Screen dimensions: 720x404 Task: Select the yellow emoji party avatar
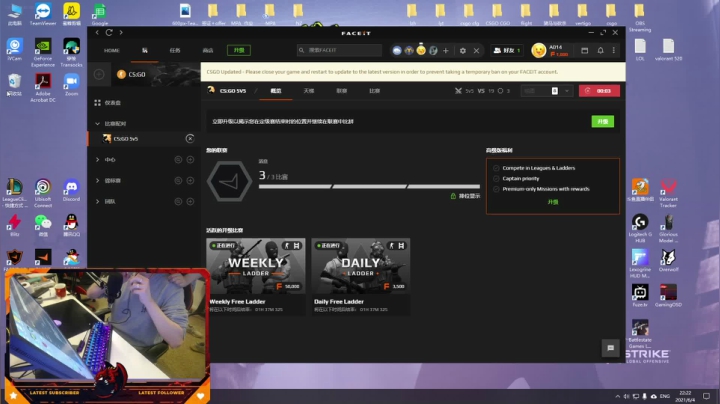421,50
